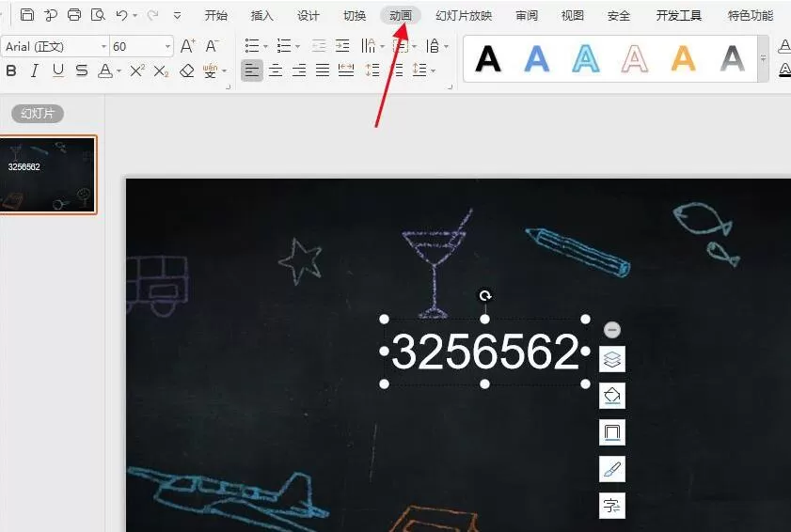
Task: Open the 设计 ribbon tab
Action: 308,16
